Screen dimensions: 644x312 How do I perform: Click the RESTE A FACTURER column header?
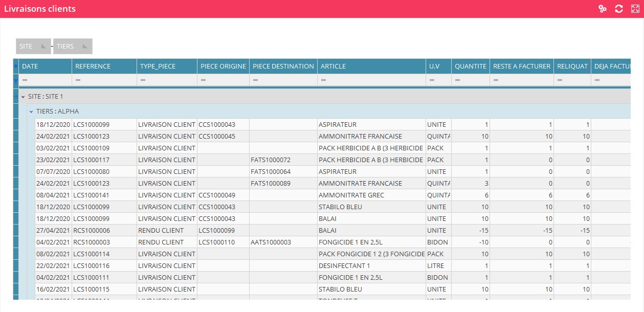521,66
